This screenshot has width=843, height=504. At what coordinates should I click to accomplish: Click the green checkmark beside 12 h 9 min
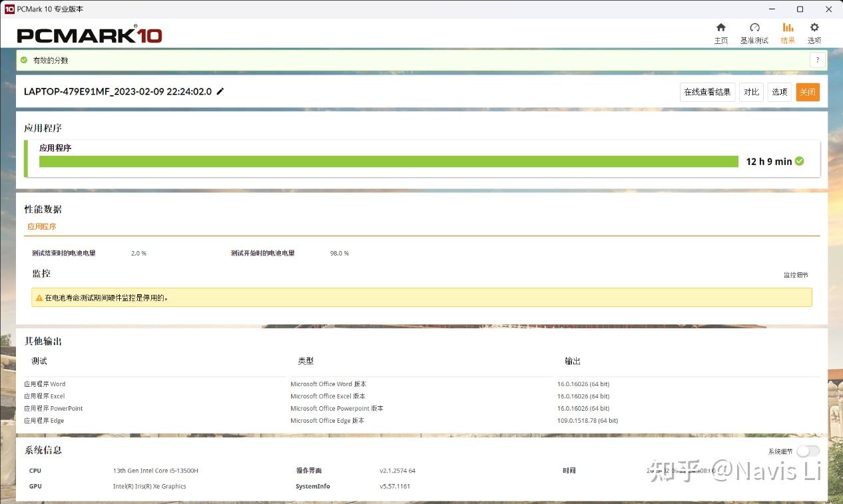pos(799,161)
